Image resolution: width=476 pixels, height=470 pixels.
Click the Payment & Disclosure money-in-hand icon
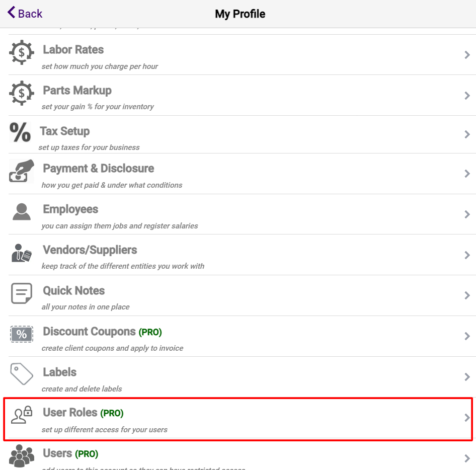(x=21, y=171)
